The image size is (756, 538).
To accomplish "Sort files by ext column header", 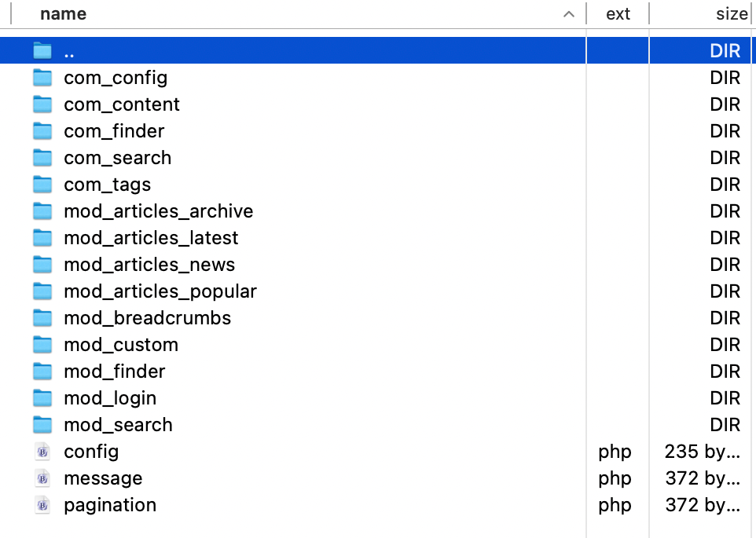I will coord(618,14).
